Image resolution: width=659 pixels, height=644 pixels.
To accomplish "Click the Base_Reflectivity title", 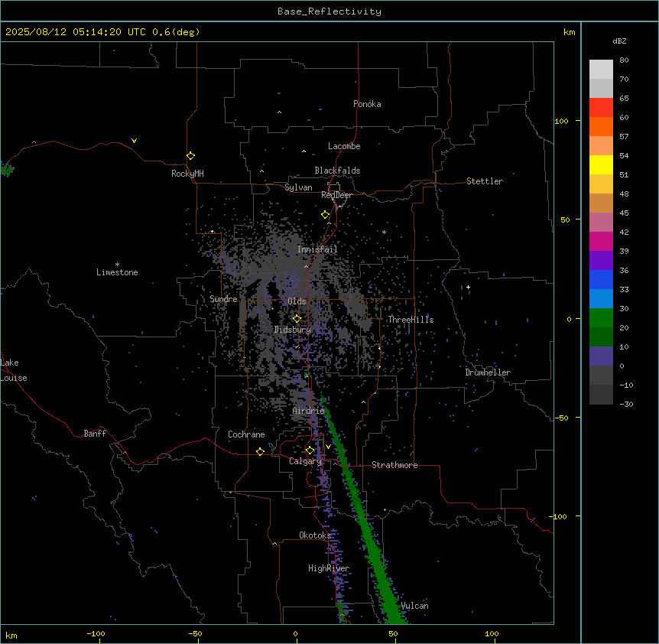I will click(329, 11).
